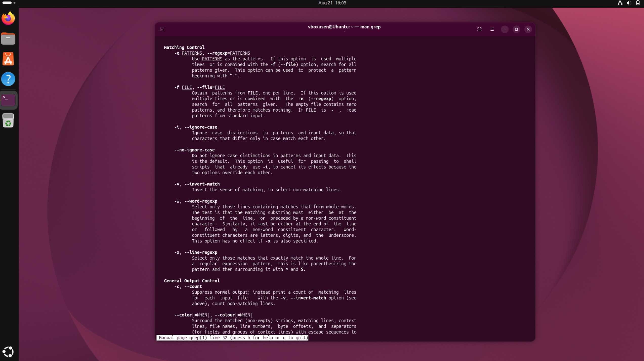Click the '--no-ignore-case' option text
Screen dimensions: 644x361
point(194,150)
